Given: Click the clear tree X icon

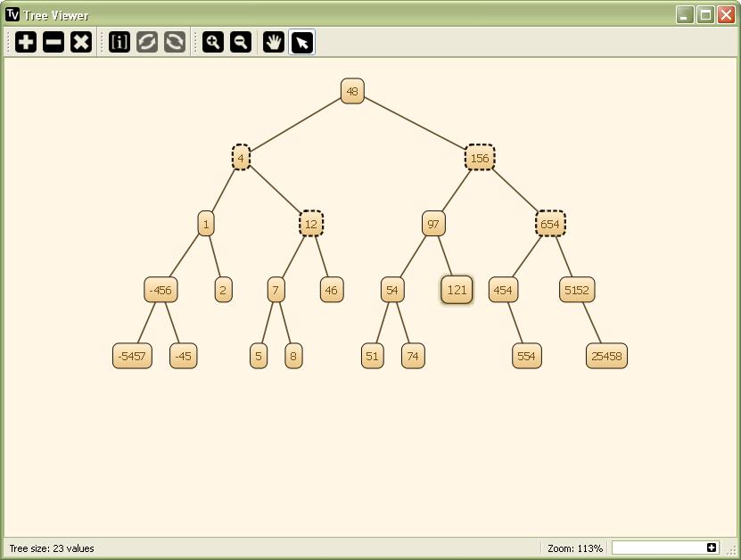Looking at the screenshot, I should pos(81,42).
